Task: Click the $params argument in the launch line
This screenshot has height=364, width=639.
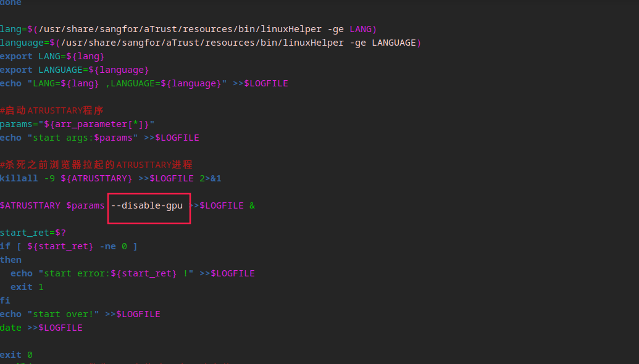Action: (x=85, y=205)
